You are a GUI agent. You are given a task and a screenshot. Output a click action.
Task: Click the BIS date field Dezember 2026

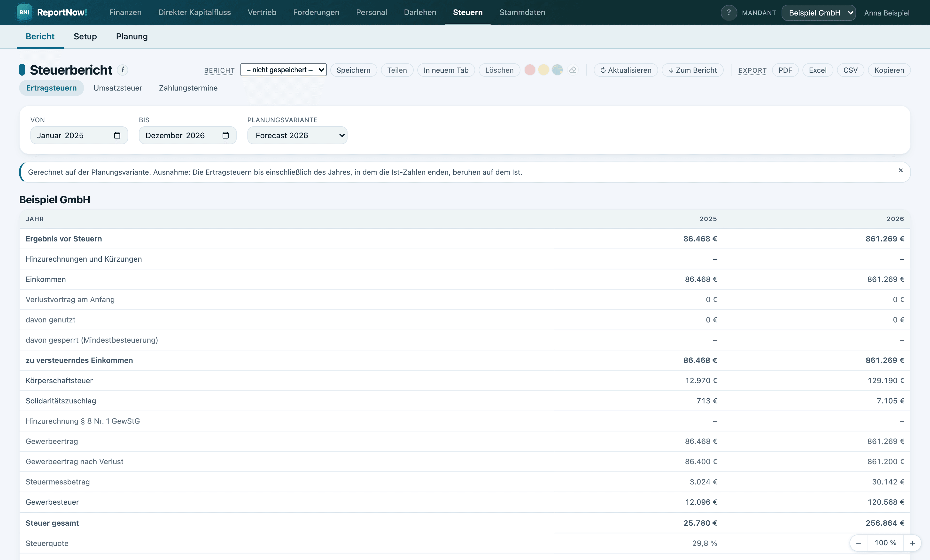188,135
